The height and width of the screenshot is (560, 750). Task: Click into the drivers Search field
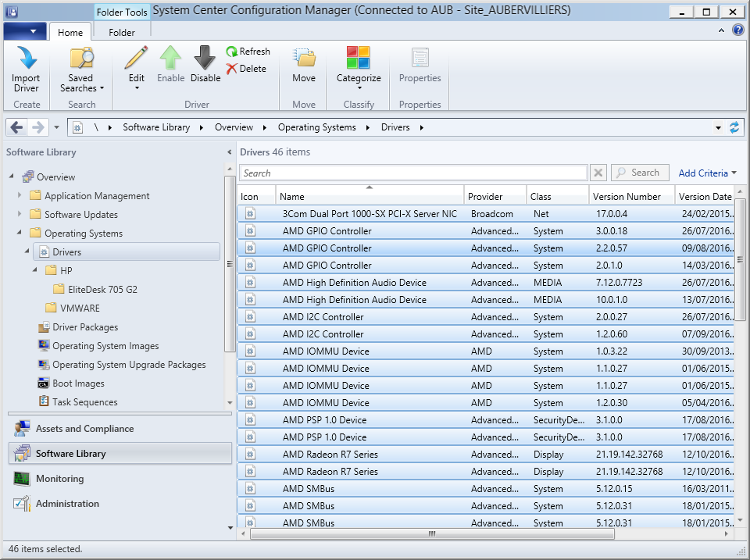click(413, 173)
